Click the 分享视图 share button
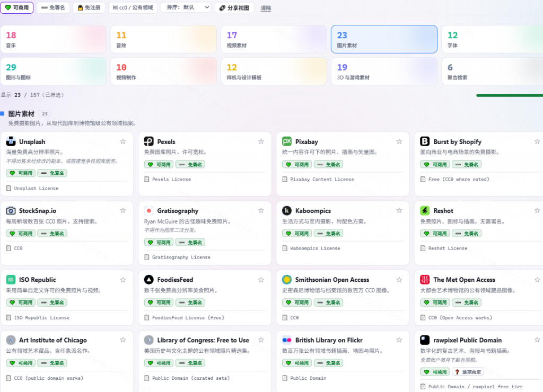Viewport: 543px width, 392px height. [234, 7]
